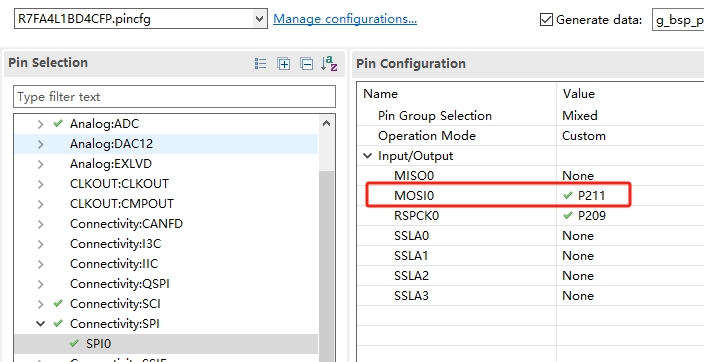Click the Type filter text field
The width and height of the screenshot is (704, 362).
click(x=174, y=97)
